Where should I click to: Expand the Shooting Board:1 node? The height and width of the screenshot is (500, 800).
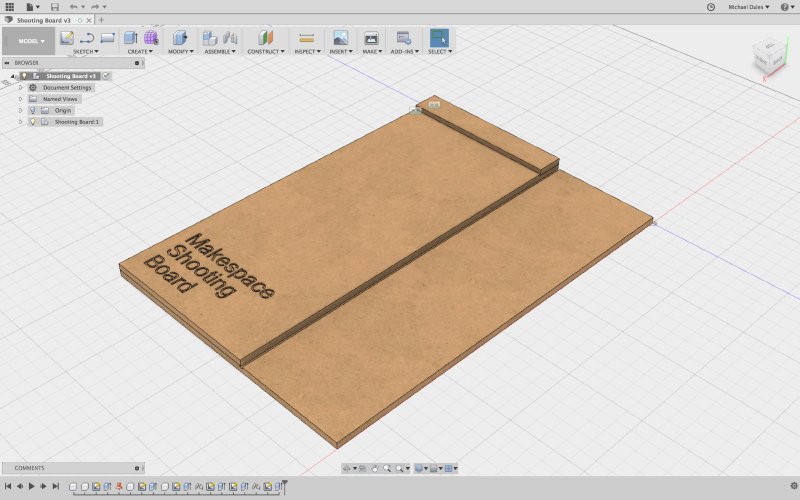click(20, 122)
